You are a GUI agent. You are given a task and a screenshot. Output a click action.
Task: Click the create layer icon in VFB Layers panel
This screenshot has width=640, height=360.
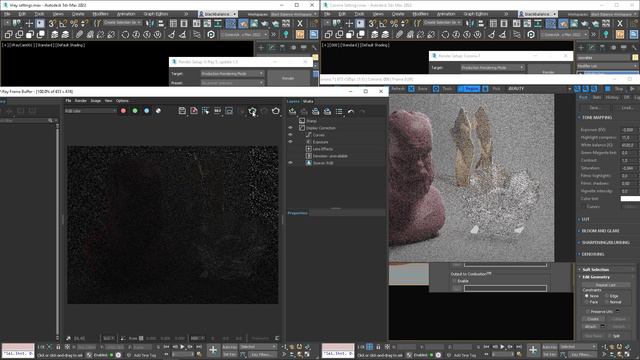coord(292,111)
